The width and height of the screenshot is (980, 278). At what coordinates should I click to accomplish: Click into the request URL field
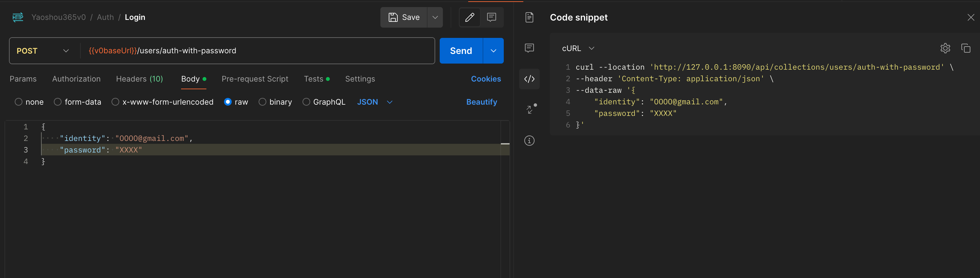click(257, 51)
